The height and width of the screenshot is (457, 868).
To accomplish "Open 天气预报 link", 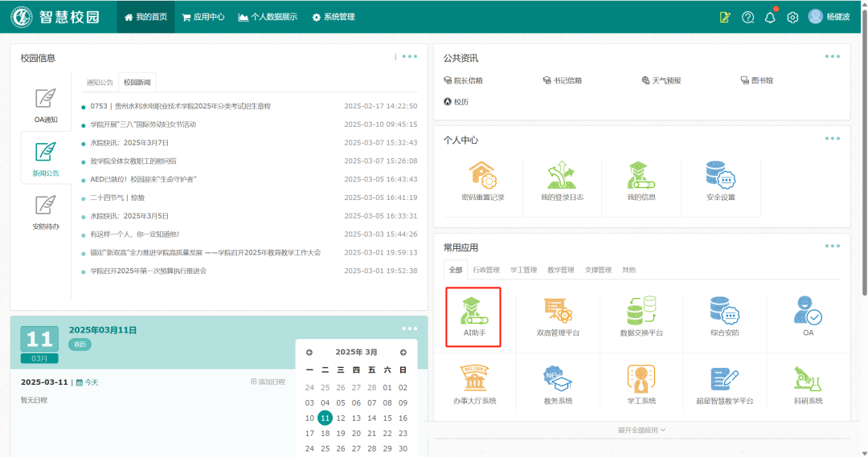I will [x=661, y=80].
